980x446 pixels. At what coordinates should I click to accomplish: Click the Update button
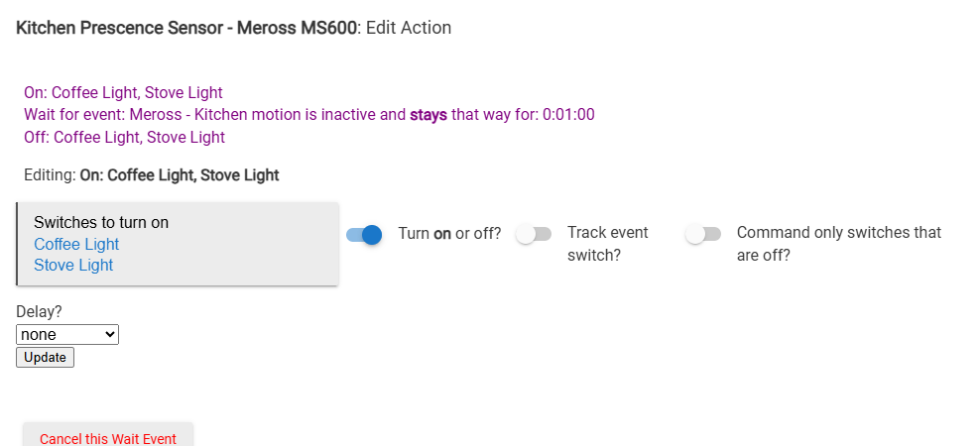[45, 357]
